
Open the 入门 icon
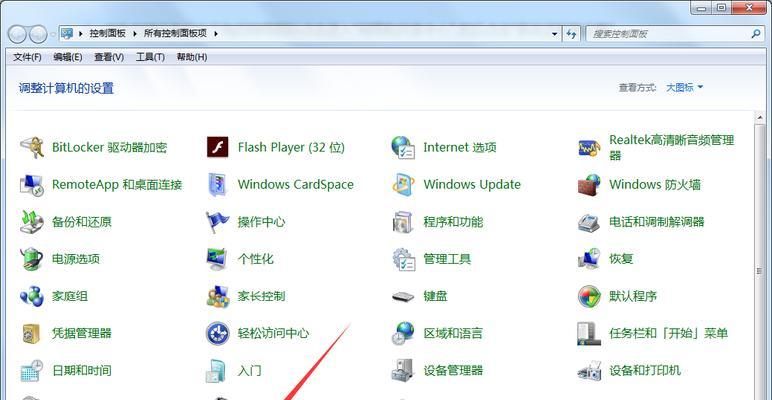click(x=217, y=370)
